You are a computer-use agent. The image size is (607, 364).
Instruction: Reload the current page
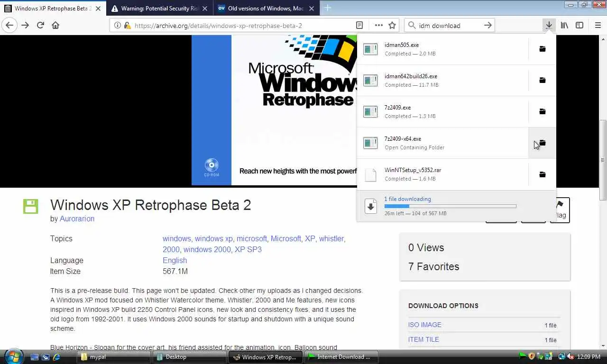(x=40, y=26)
